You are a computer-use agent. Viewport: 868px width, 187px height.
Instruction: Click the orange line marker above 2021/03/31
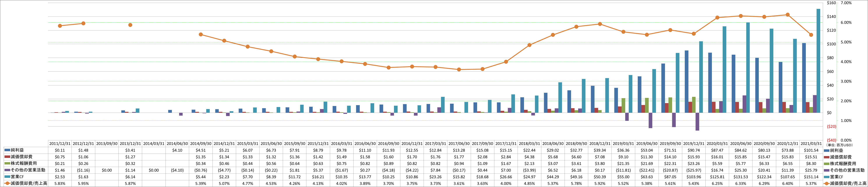(811, 35)
